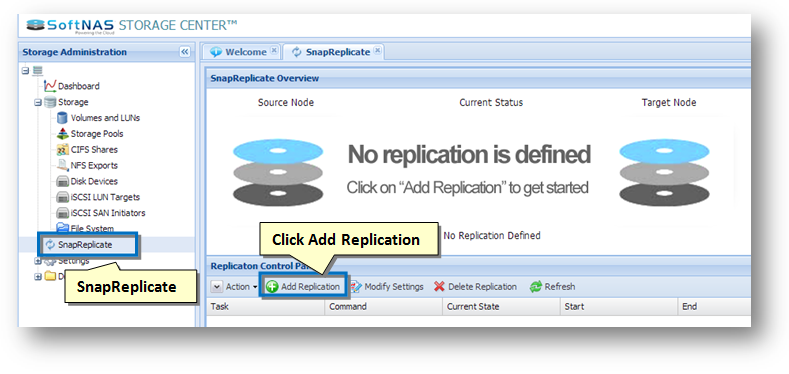This screenshot has width=789, height=374.
Task: Sort by the Start column header
Action: point(619,307)
